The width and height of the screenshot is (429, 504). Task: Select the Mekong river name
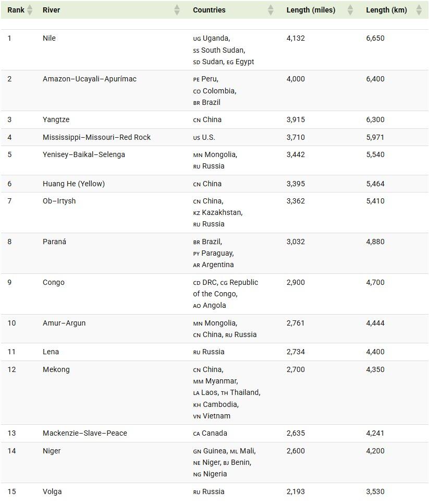point(56,369)
